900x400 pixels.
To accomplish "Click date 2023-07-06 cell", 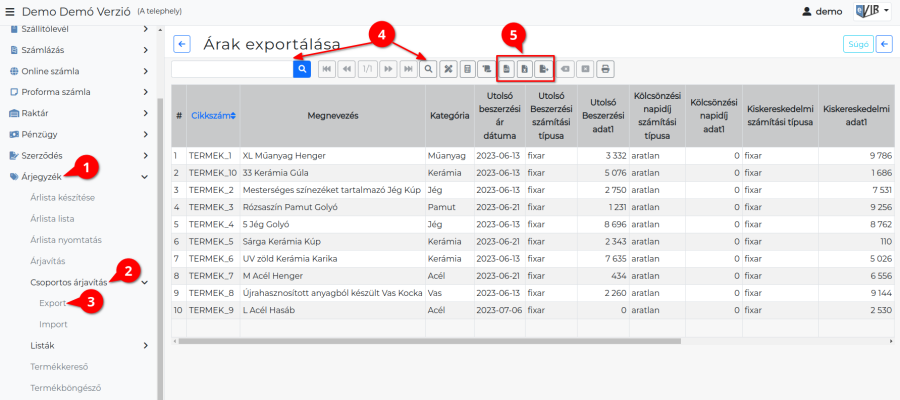I will 498,310.
